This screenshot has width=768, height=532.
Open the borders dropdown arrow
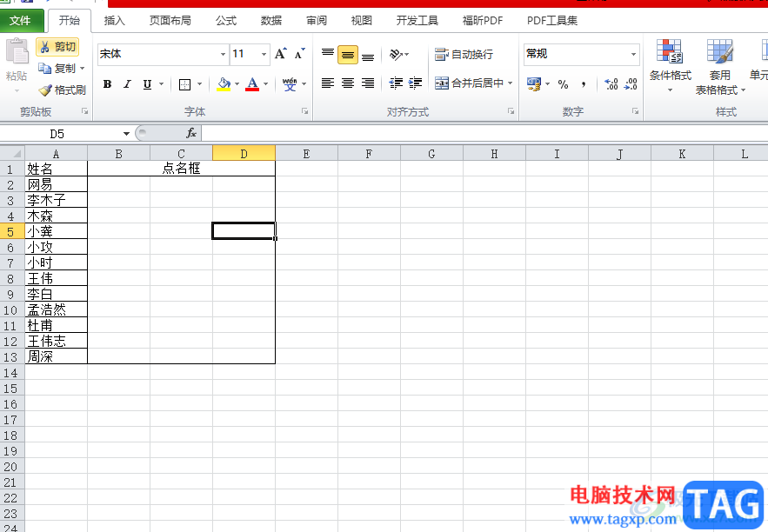point(199,84)
